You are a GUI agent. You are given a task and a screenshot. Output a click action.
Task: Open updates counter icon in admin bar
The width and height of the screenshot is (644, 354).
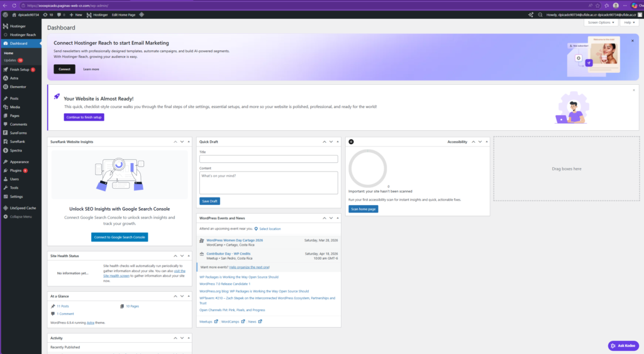[48, 15]
